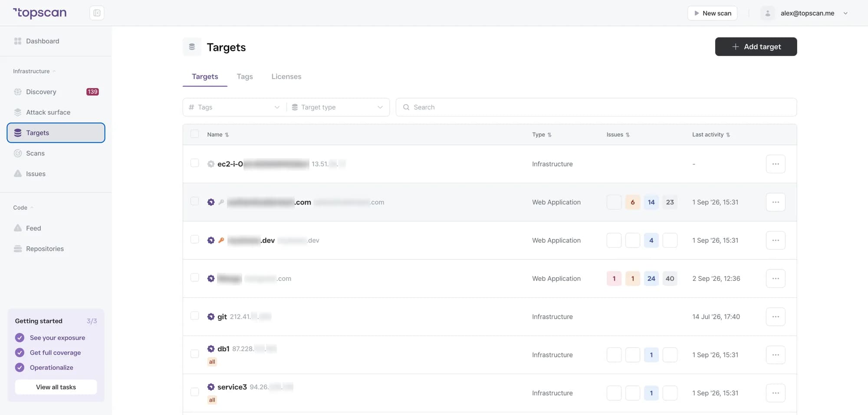Sort the table by Type column
Viewport: 868px width, 415px height.
click(542, 135)
